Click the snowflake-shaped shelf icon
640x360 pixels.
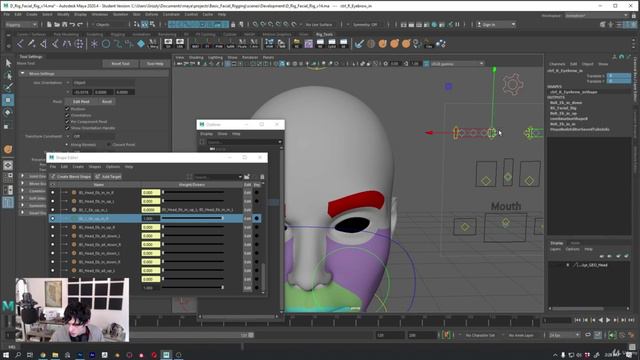point(94,44)
